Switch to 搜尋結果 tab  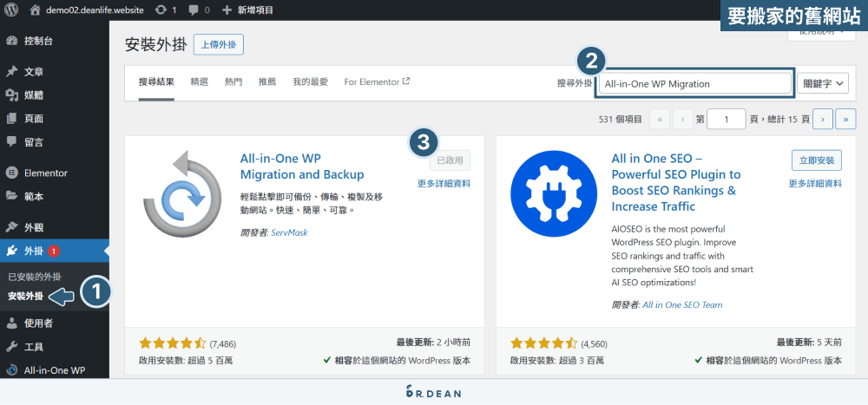(156, 82)
